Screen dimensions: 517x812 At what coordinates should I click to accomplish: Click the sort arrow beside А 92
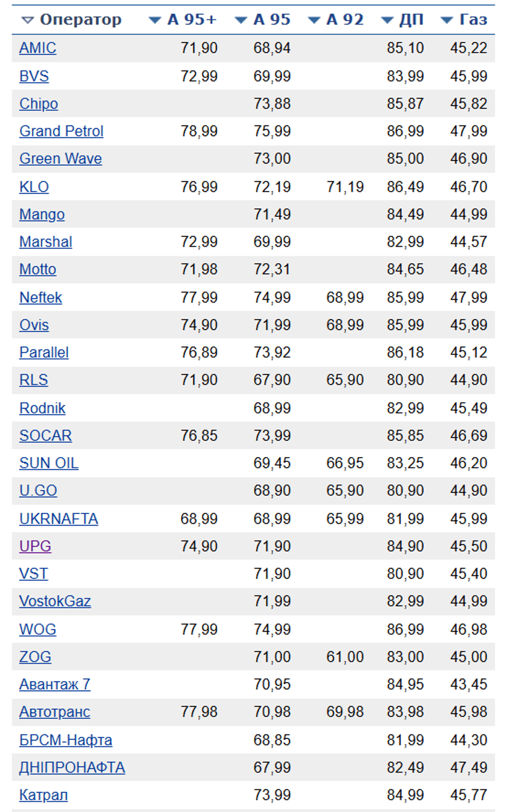[314, 20]
